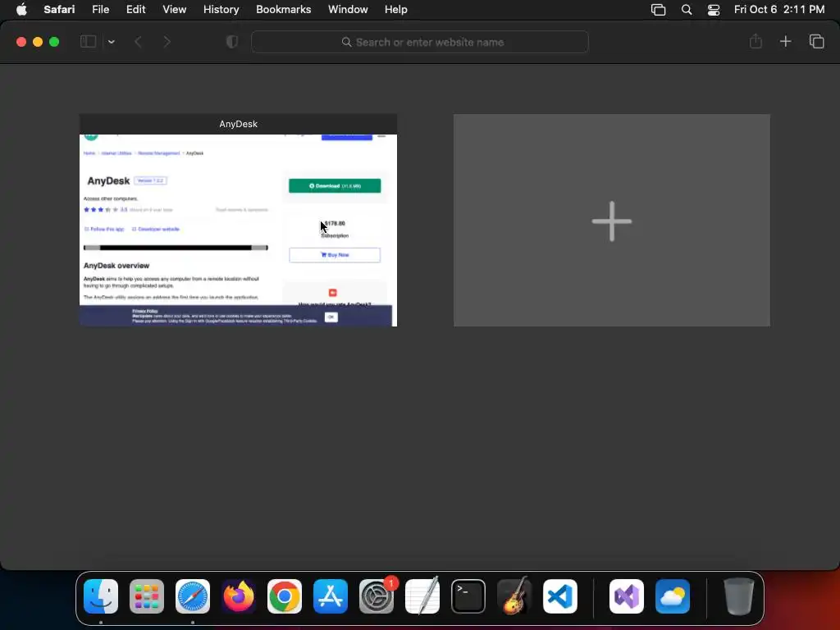Viewport: 840px width, 630px height.
Task: Open the Edit menu
Action: 135,9
